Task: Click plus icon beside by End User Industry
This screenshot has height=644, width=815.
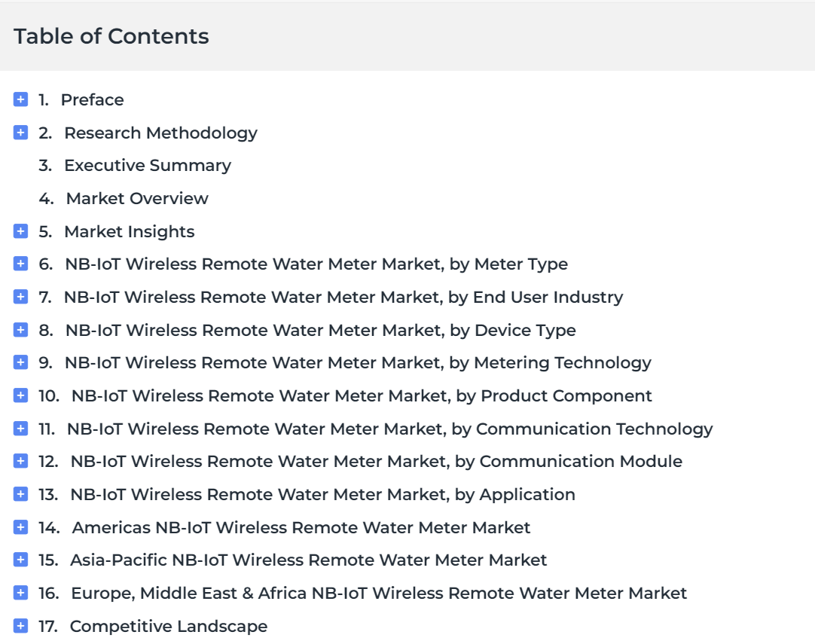Action: pyautogui.click(x=20, y=297)
